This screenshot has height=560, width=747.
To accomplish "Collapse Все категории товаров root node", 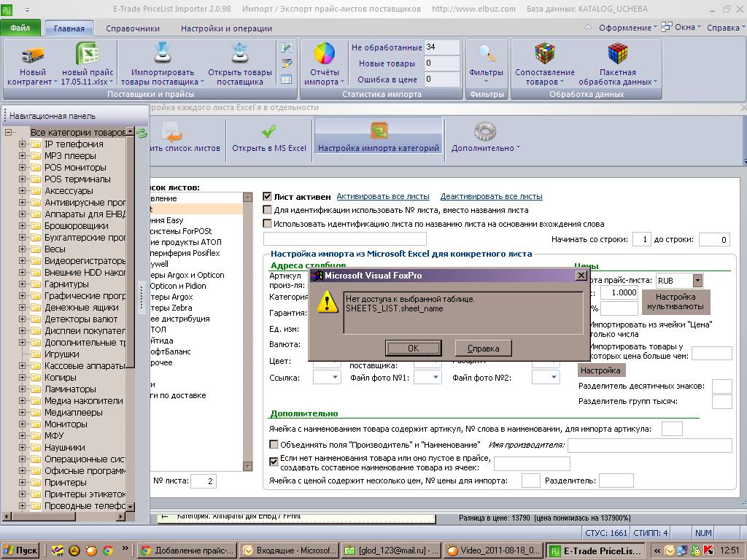I will pos(8,133).
